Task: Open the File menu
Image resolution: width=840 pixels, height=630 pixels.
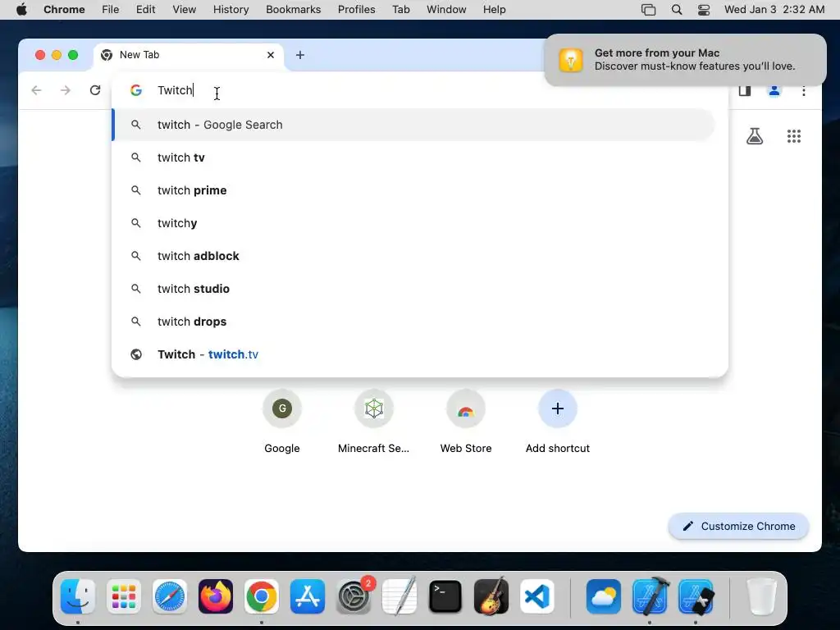Action: tap(111, 10)
